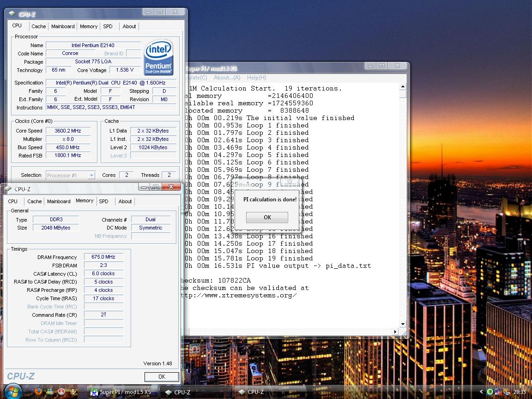Screen dimensions: 532x399
Task: Click the Technology value 65 nm
Action: (58, 70)
